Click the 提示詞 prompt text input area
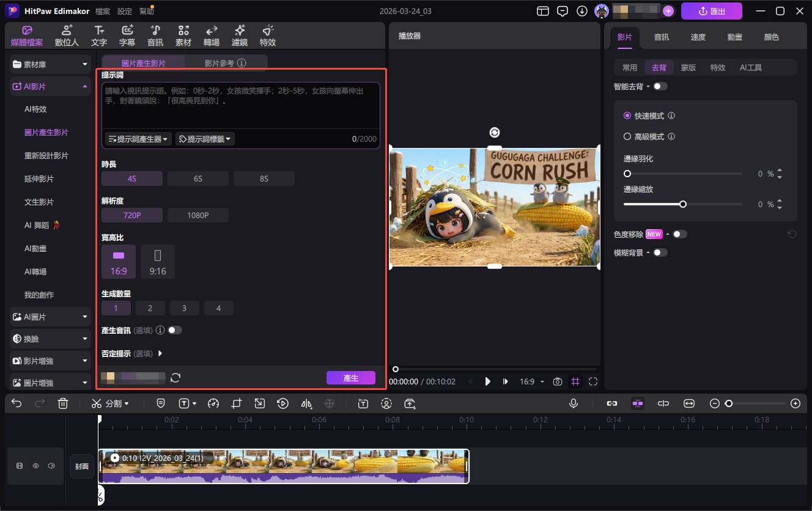The image size is (812, 511). tap(240, 105)
